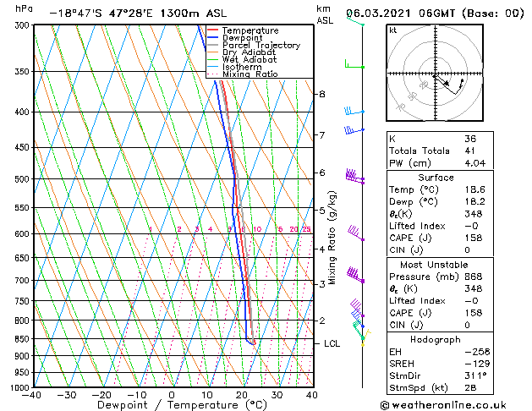Click the weatheronline.co.uk copyright link

pyautogui.click(x=443, y=405)
